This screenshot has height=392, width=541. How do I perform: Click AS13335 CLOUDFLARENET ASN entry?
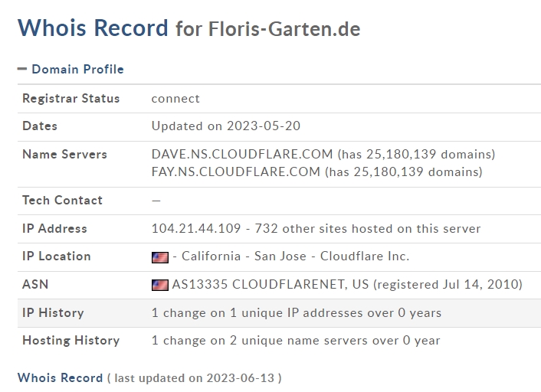point(270,284)
